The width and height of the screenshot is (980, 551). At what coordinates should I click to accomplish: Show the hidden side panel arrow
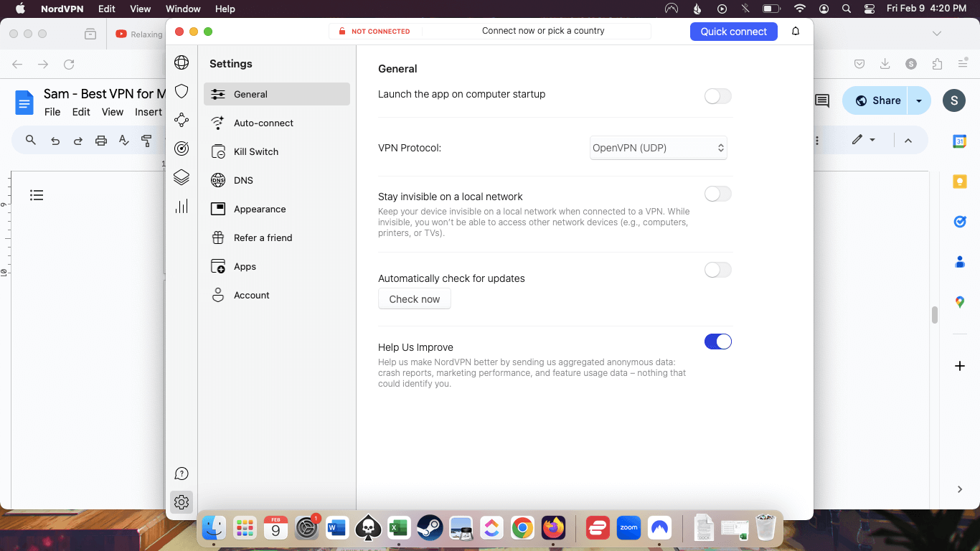[960, 489]
